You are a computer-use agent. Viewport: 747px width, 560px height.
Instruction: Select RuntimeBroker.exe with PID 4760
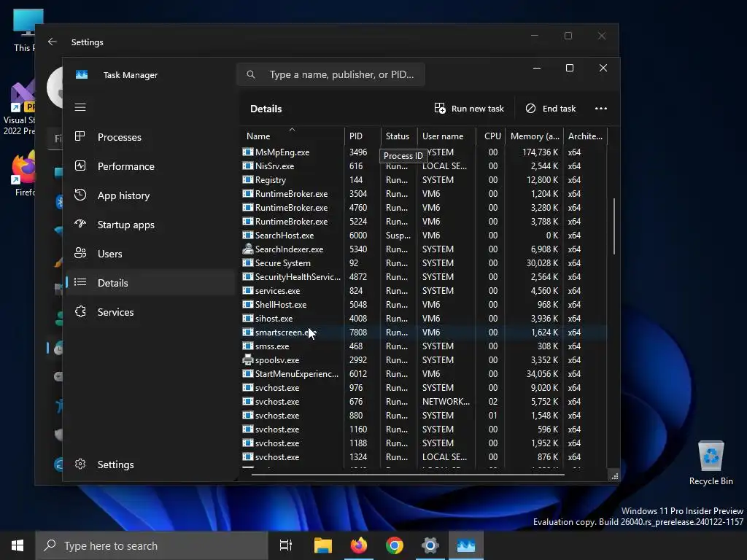point(424,207)
